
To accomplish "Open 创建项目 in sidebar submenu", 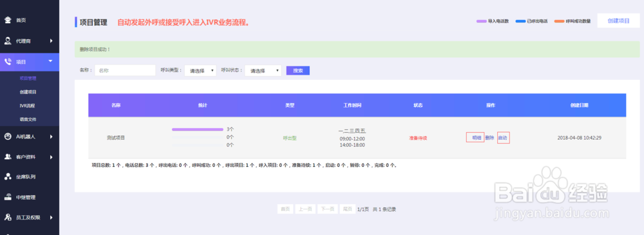I will [28, 91].
